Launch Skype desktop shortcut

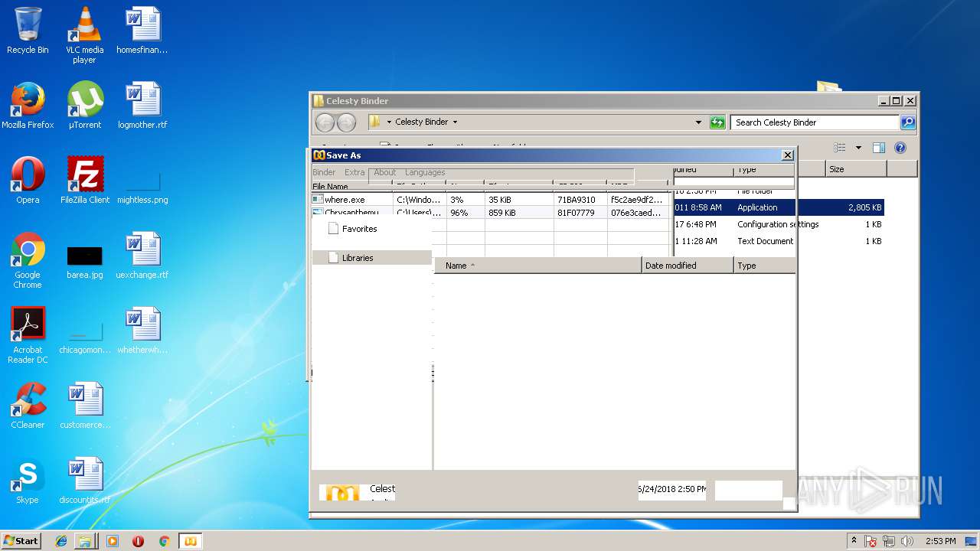click(28, 481)
